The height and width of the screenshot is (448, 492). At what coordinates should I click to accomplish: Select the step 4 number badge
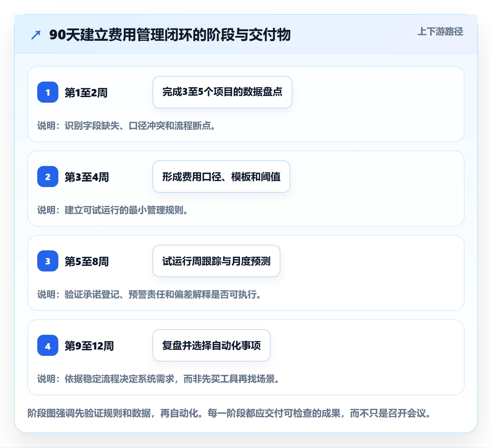[48, 345]
